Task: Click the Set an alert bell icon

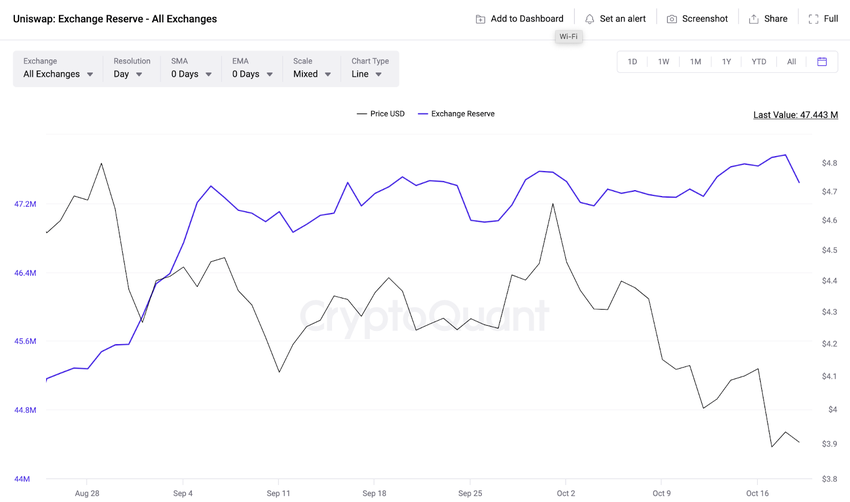Action: pyautogui.click(x=589, y=19)
